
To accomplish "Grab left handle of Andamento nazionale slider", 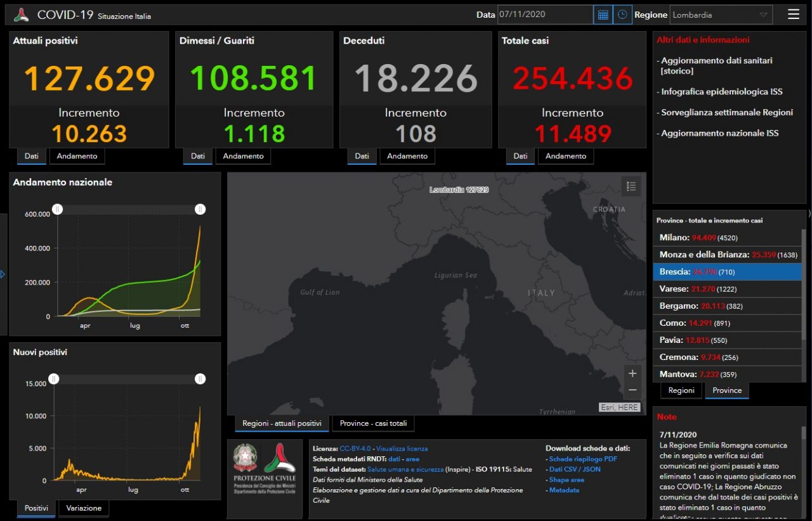I will point(57,209).
